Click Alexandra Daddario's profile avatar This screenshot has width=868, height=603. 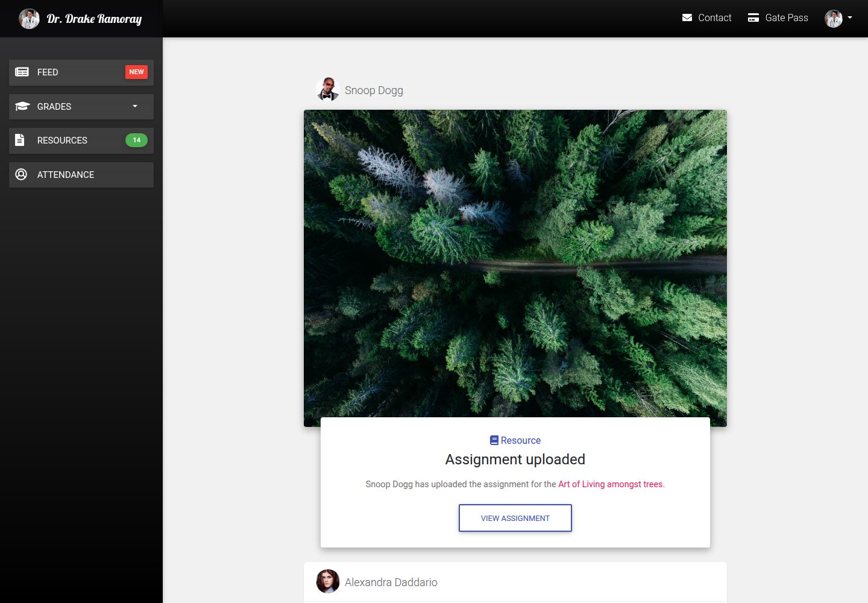pyautogui.click(x=328, y=581)
